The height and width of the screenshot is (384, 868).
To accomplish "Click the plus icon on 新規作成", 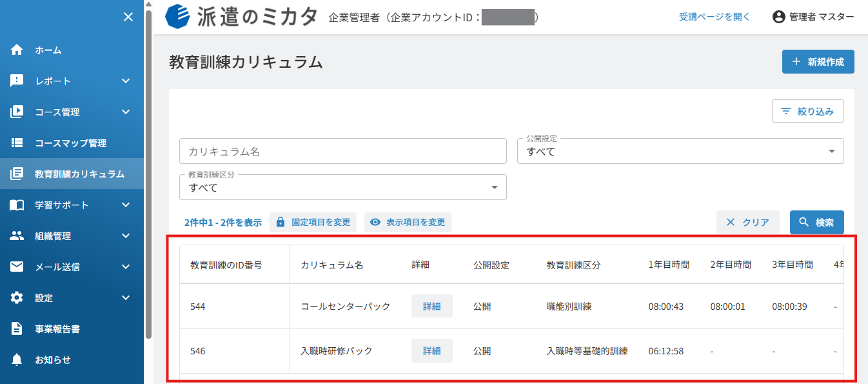I will tap(796, 62).
